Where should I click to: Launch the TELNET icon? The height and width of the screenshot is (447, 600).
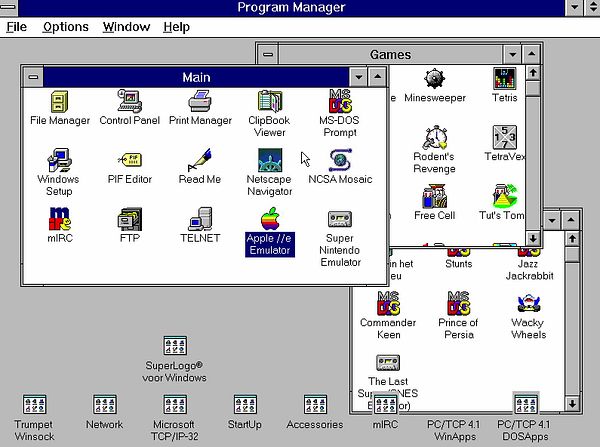[200, 219]
